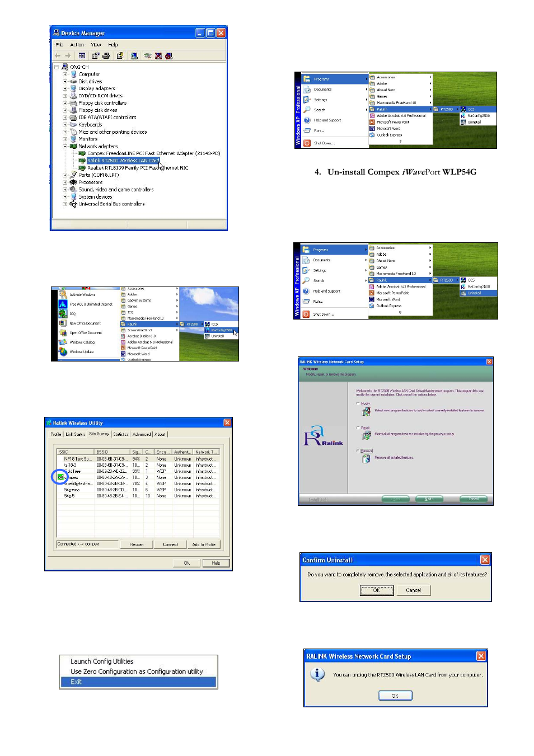Click the Rescan button
Screen dimensions: 534x756
tap(137, 544)
